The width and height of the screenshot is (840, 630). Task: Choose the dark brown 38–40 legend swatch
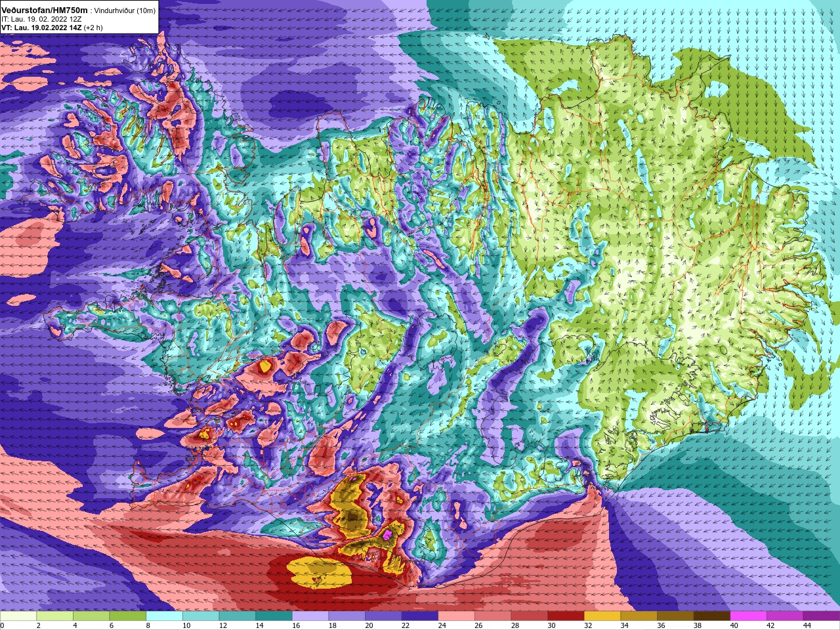pyautogui.click(x=712, y=616)
